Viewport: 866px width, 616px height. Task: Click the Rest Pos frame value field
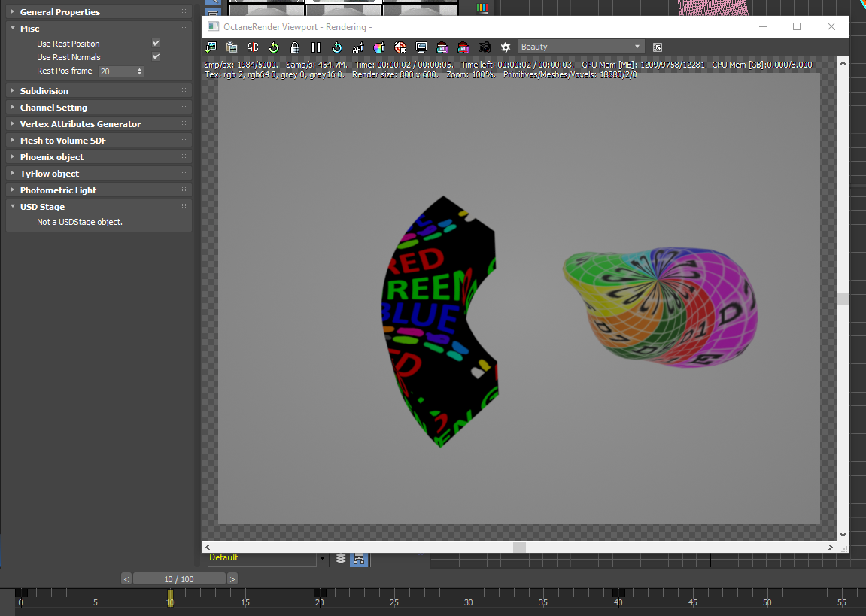(x=117, y=71)
